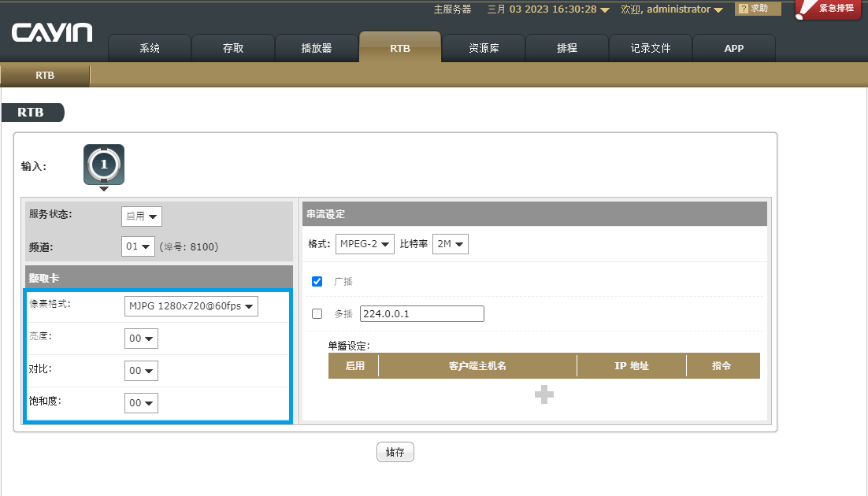Image resolution: width=868 pixels, height=496 pixels.
Task: Toggle the 多播 multicast checkbox
Action: 317,314
